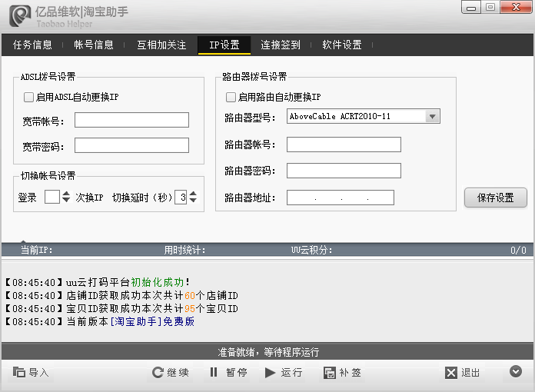Click the 保存设置 button

click(495, 198)
